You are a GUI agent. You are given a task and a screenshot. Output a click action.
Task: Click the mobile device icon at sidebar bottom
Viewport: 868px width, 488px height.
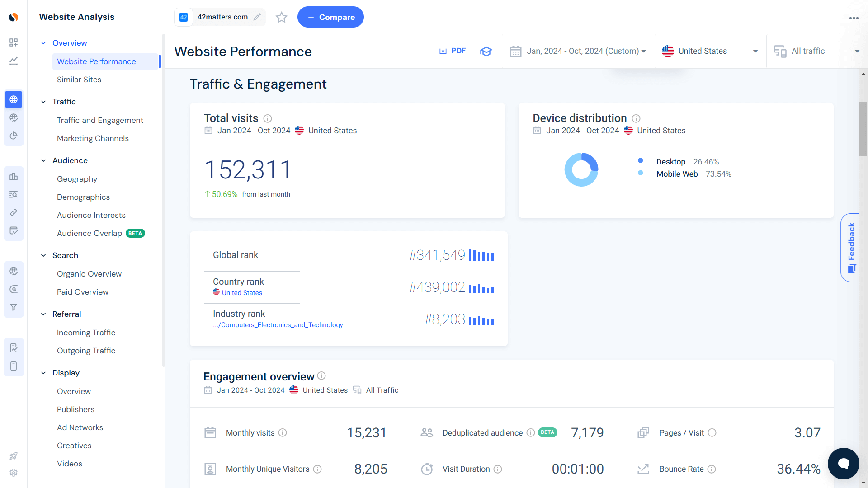14,366
